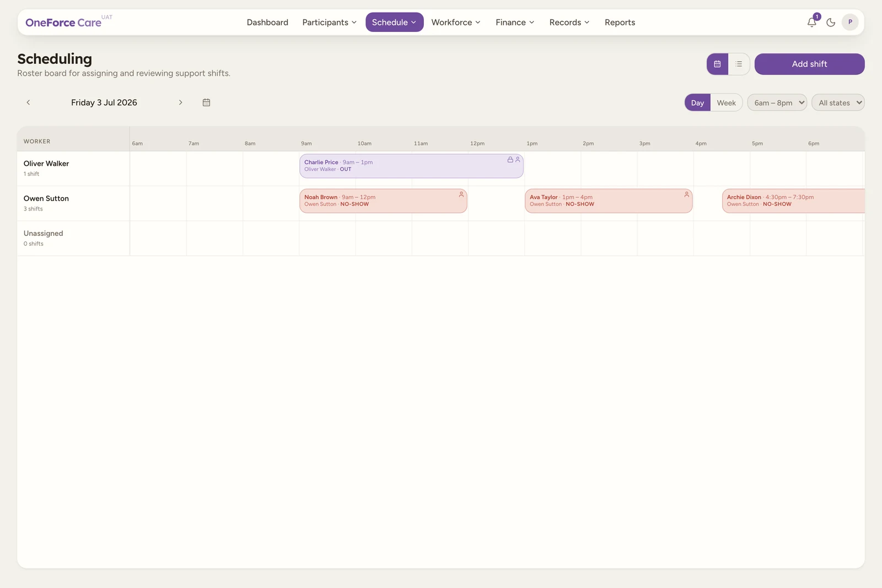Select worker Owen Sutton
This screenshot has height=588, width=882.
46,198
